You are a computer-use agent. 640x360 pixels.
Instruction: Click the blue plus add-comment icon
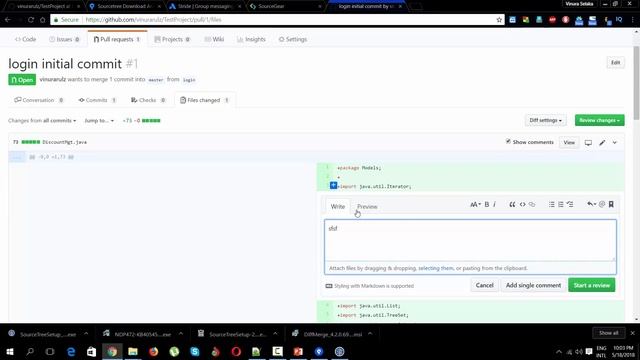(x=333, y=186)
